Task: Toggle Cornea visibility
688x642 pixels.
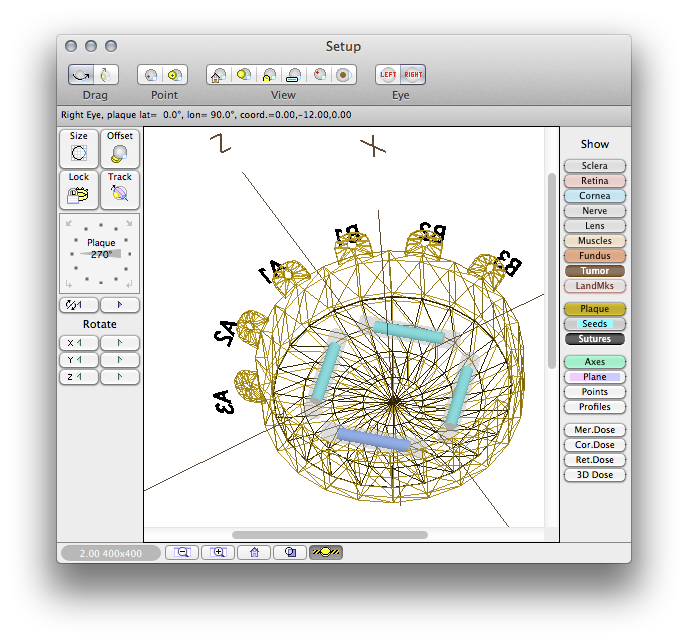Action: point(595,196)
